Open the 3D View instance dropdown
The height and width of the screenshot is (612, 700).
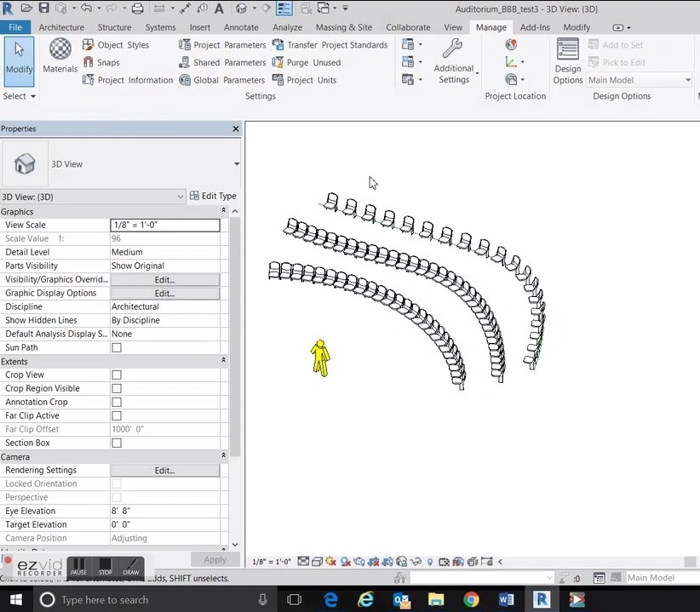point(93,197)
